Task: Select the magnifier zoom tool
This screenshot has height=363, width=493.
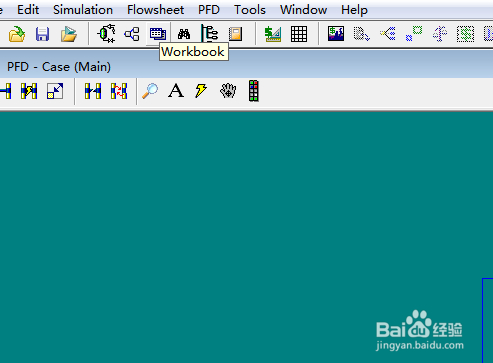Action: [x=150, y=91]
